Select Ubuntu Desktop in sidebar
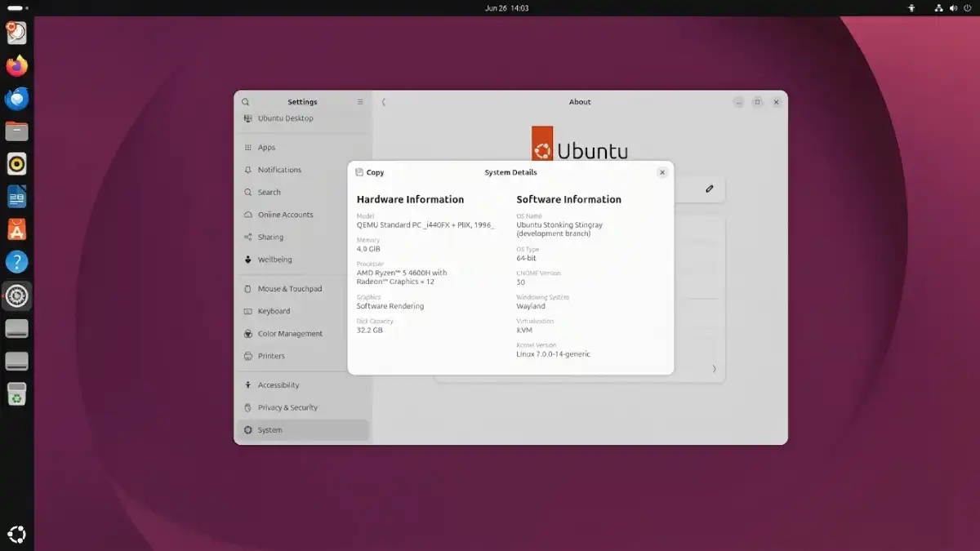 (302, 119)
